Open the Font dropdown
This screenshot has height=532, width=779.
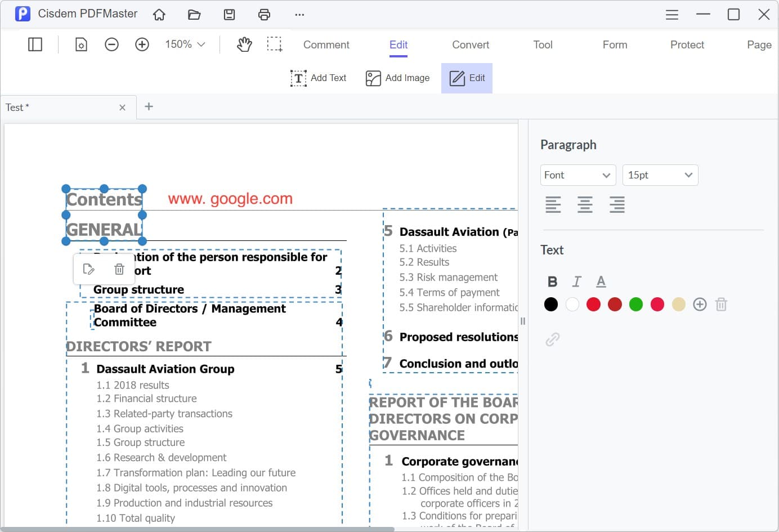point(577,175)
